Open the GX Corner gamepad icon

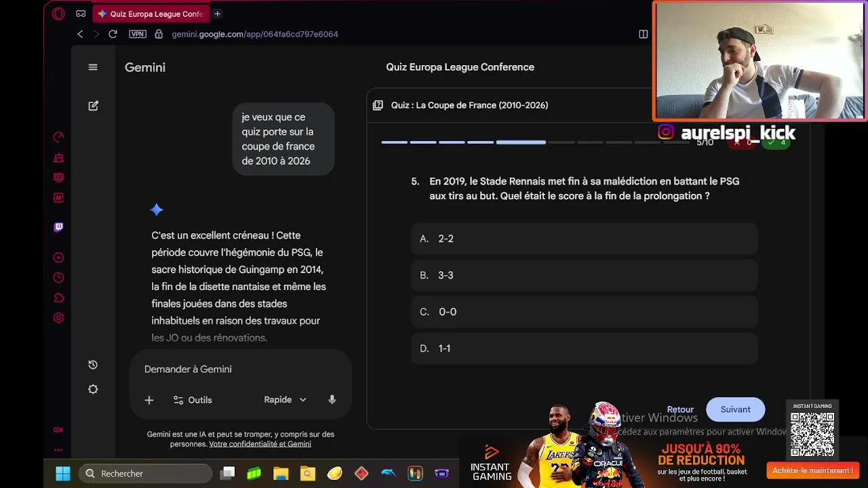pos(81,14)
